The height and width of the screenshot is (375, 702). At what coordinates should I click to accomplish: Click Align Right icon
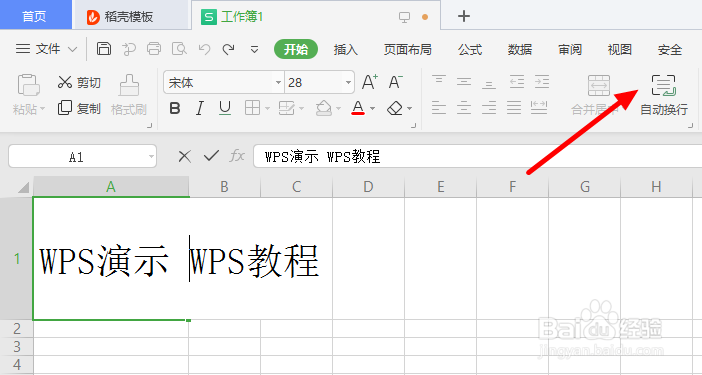point(489,107)
